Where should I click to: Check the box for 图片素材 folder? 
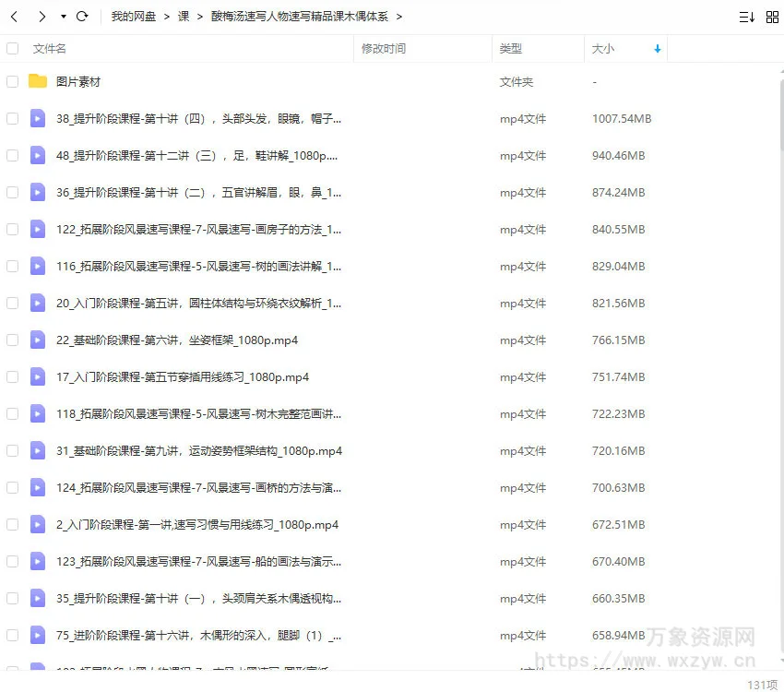tap(12, 81)
